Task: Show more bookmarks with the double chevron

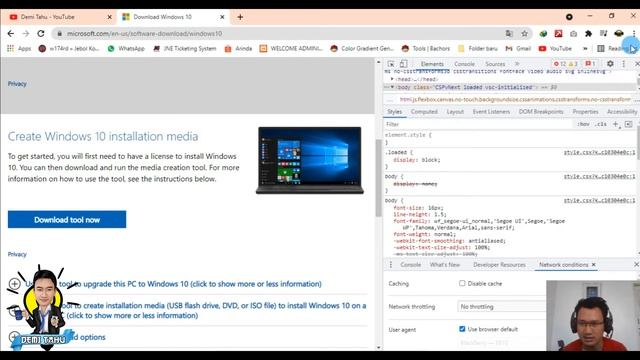Action: (x=585, y=48)
